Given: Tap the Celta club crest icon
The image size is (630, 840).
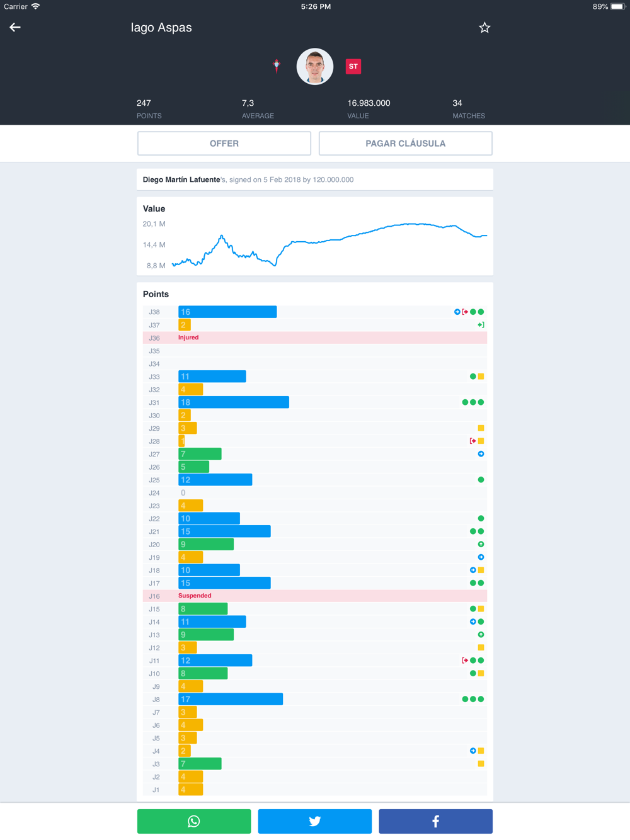Looking at the screenshot, I should 277,65.
